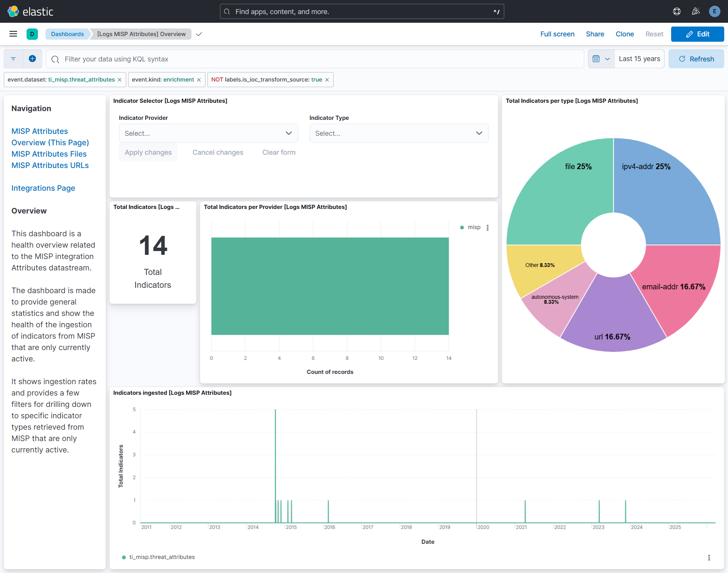This screenshot has width=728, height=573.
Task: Click inside the KQL filter input field
Action: click(x=265, y=59)
